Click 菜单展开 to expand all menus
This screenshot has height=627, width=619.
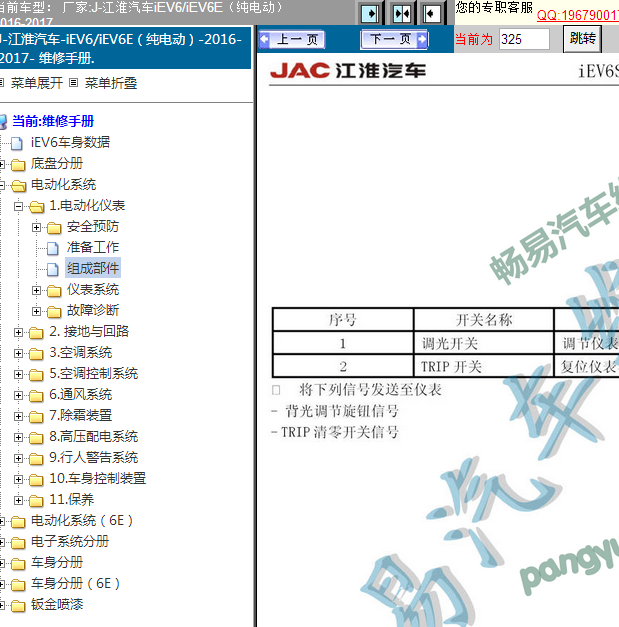pos(36,83)
